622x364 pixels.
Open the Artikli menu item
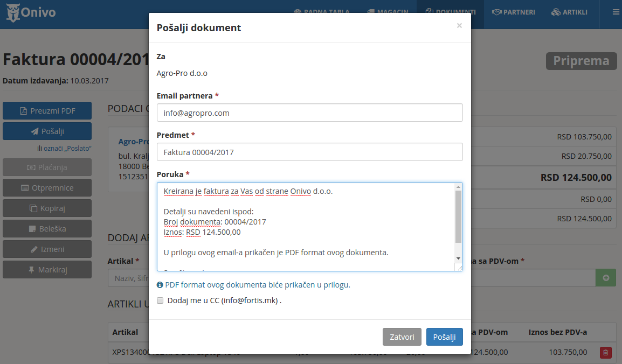[569, 12]
